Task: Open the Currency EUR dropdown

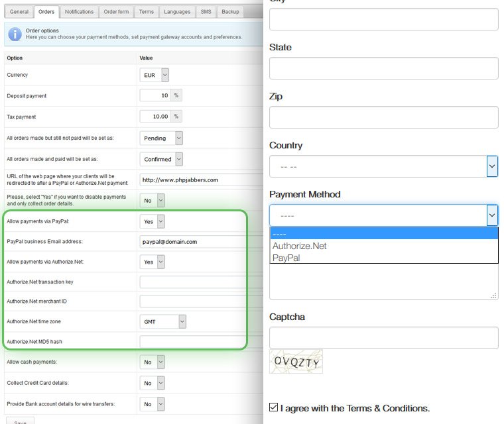Action: click(155, 75)
